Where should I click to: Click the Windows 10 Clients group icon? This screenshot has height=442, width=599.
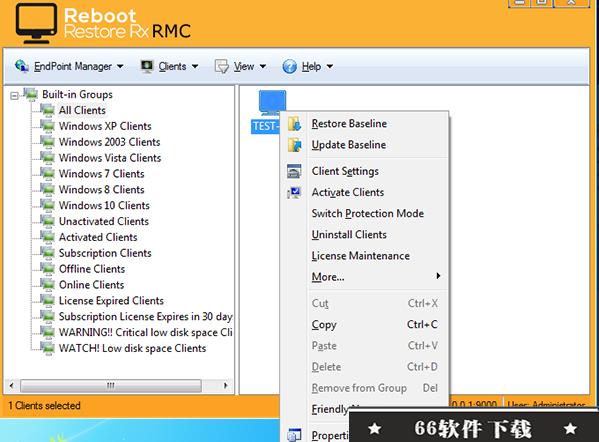click(x=48, y=206)
